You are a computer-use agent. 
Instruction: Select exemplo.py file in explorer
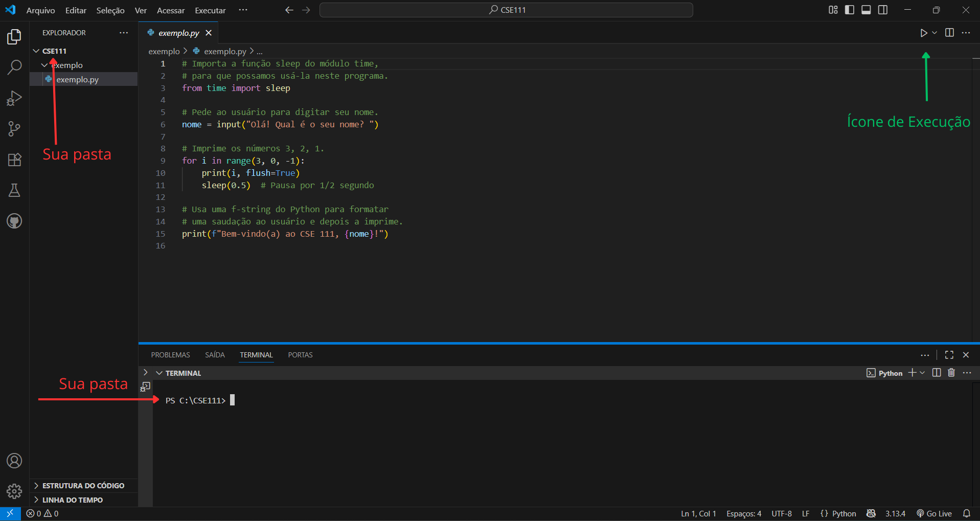coord(83,79)
